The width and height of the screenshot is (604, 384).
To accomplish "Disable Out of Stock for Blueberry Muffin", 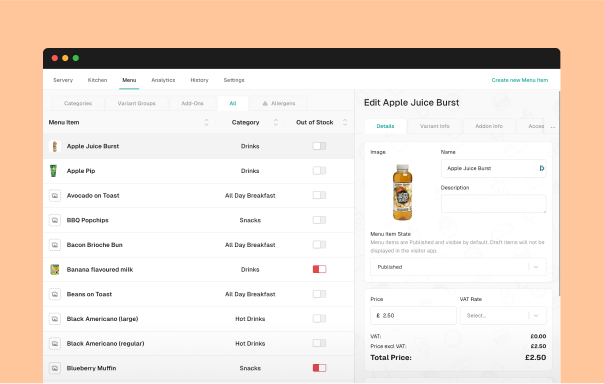I will click(319, 368).
